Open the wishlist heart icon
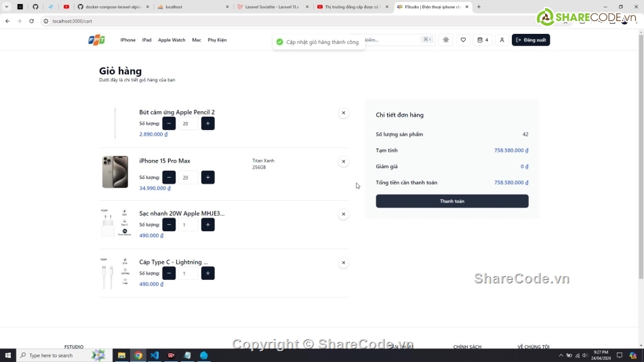644x362 pixels. 463,40
